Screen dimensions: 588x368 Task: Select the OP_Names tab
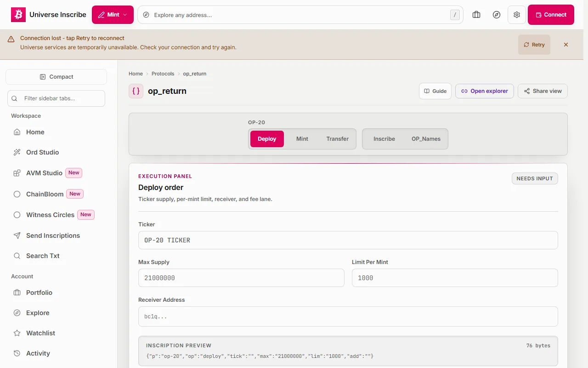pyautogui.click(x=426, y=139)
